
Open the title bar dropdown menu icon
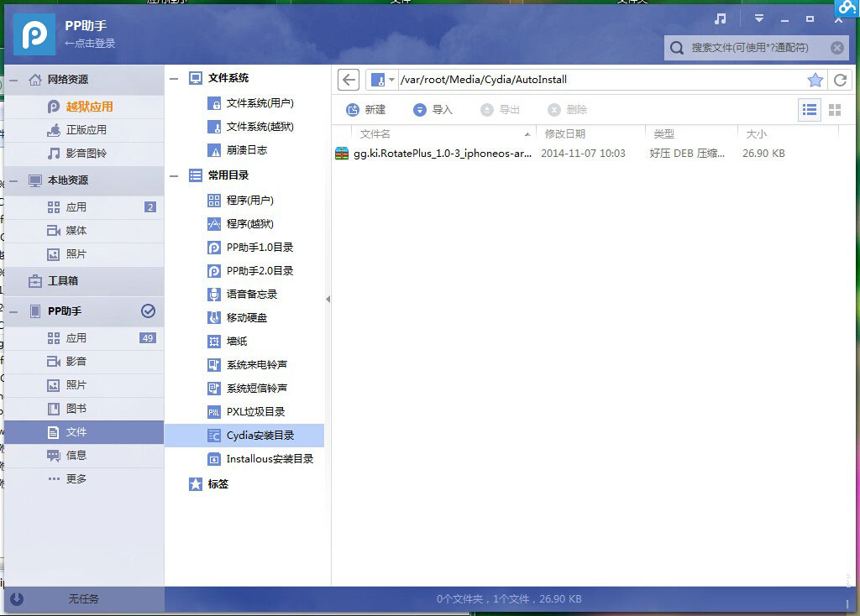click(759, 18)
